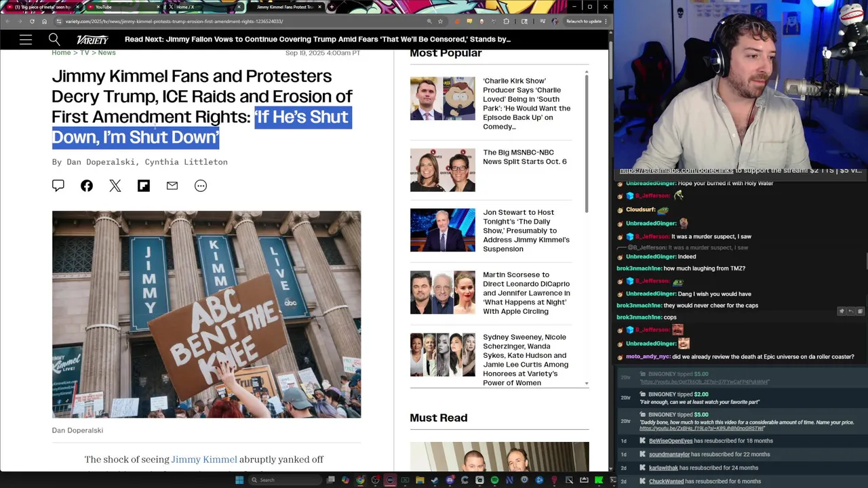868x488 pixels.
Task: Share the article on Facebook
Action: click(87, 186)
